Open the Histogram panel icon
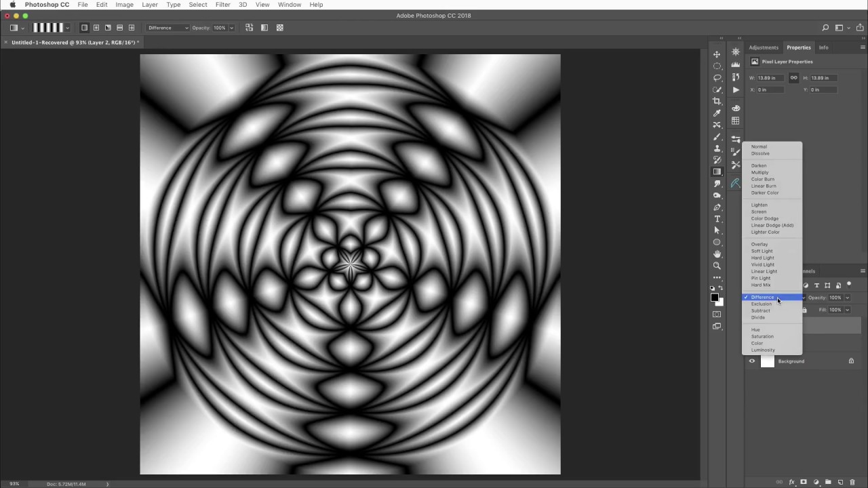Viewport: 868px width, 488px height. tap(736, 64)
